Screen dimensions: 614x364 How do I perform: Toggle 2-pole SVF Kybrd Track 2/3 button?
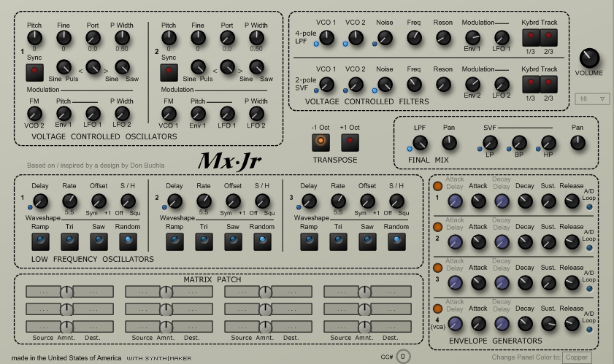[548, 84]
